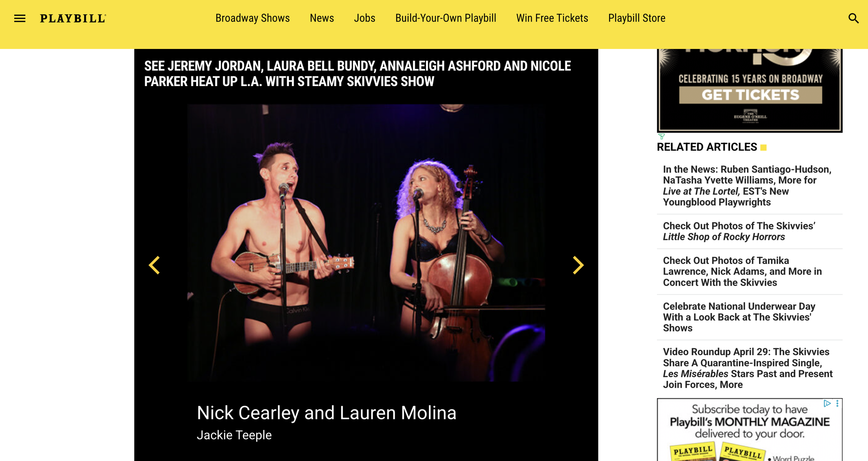Visit the Playbill Store link
This screenshot has height=461, width=868.
pos(636,18)
